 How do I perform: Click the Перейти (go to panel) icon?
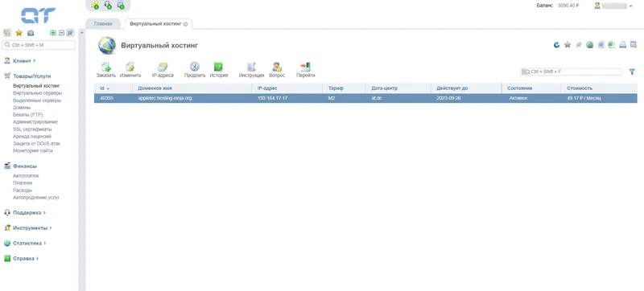[x=306, y=68]
